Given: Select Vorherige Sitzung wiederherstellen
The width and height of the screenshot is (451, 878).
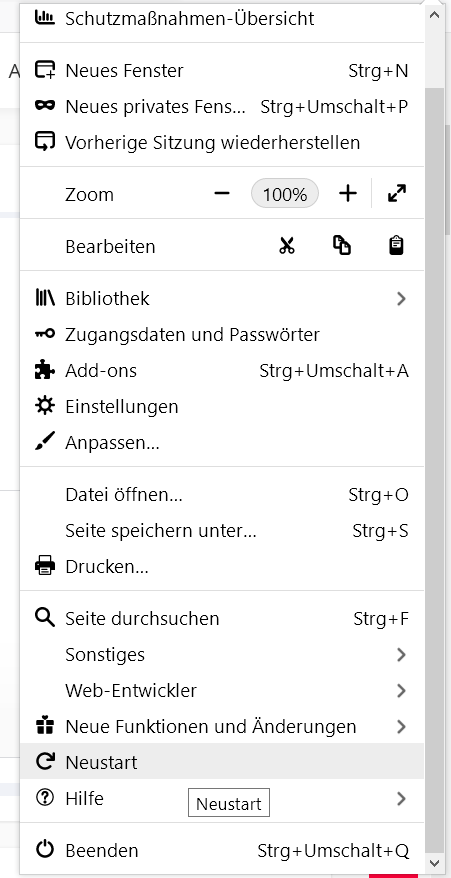Looking at the screenshot, I should point(222,142).
